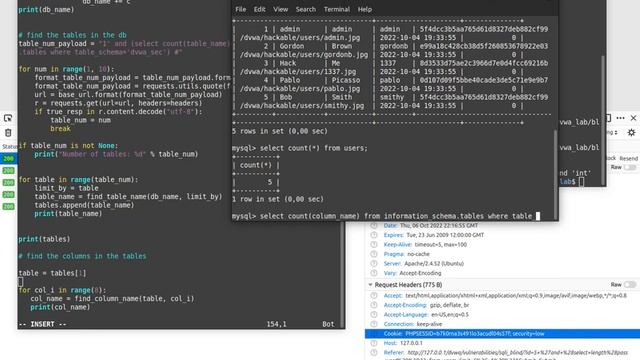Click the gordonb.jpg path in mysql output
Screen dimensions: 640x360
[x=304, y=55]
